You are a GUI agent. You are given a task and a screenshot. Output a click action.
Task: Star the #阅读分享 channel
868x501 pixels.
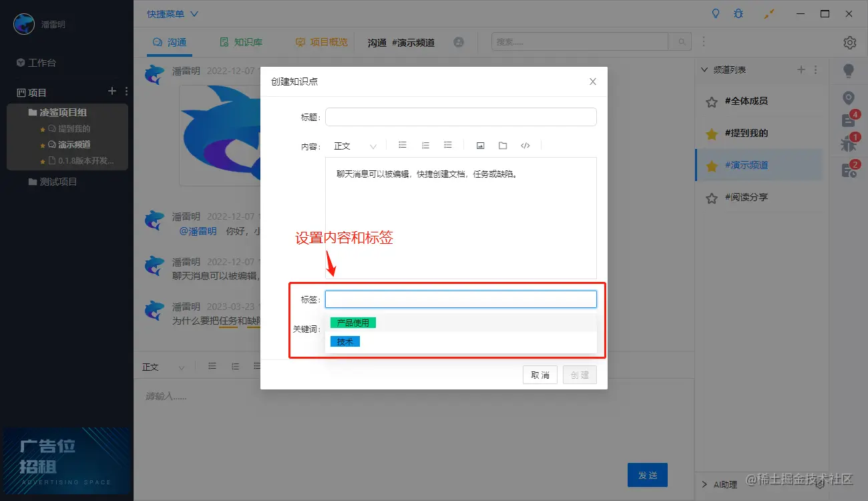[x=711, y=198]
